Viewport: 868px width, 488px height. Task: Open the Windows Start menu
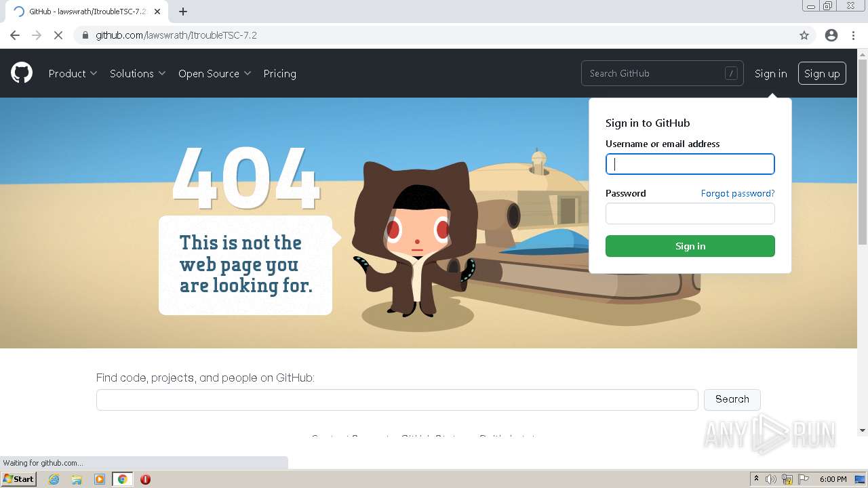pyautogui.click(x=18, y=479)
